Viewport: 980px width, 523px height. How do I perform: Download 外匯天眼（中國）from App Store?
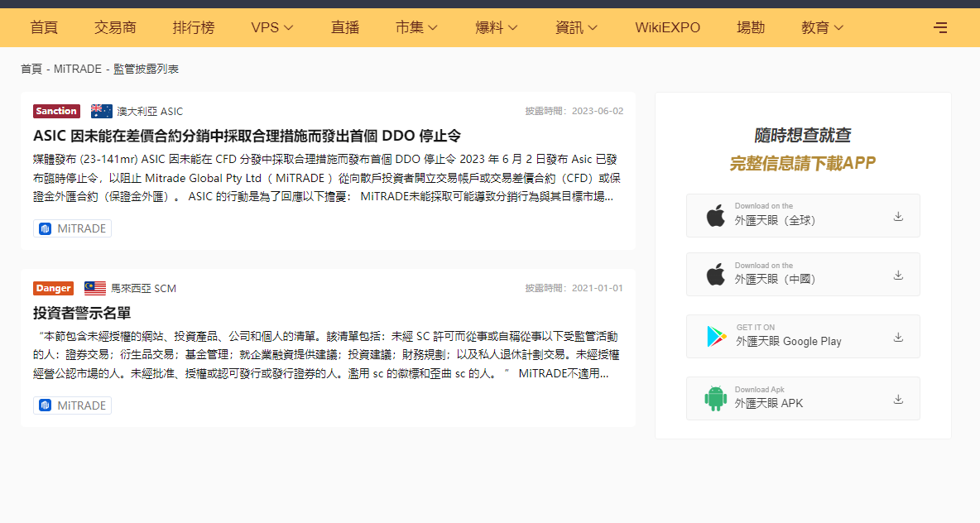(803, 274)
